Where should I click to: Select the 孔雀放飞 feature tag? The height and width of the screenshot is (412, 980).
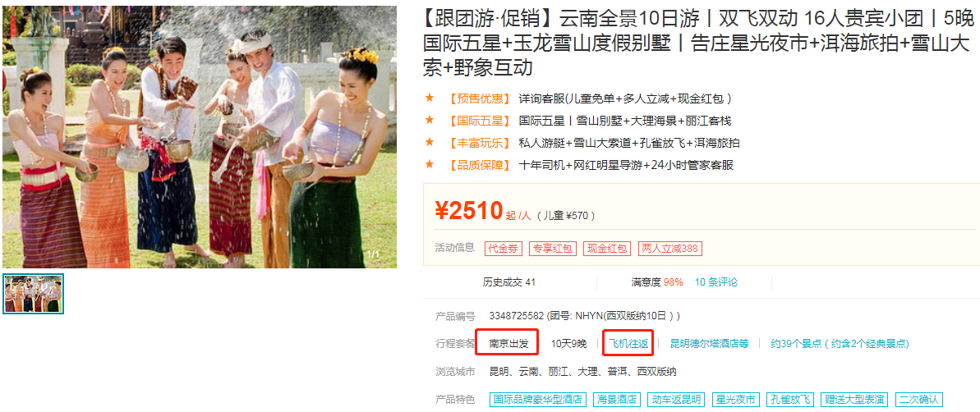point(790,400)
